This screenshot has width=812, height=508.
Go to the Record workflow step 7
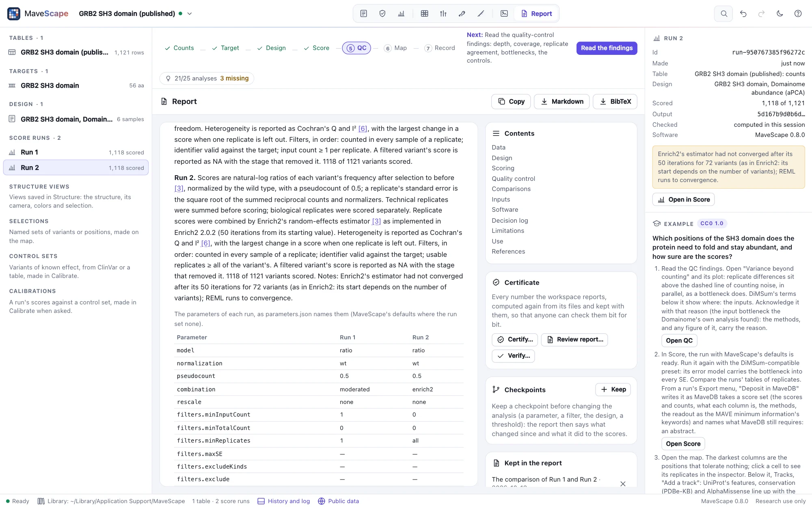[440, 48]
